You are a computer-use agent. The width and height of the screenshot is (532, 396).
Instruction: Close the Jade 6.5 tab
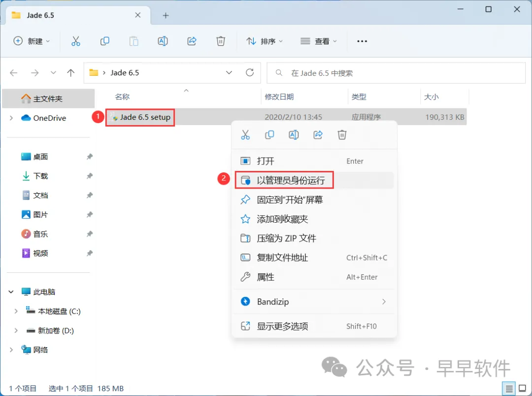[138, 15]
